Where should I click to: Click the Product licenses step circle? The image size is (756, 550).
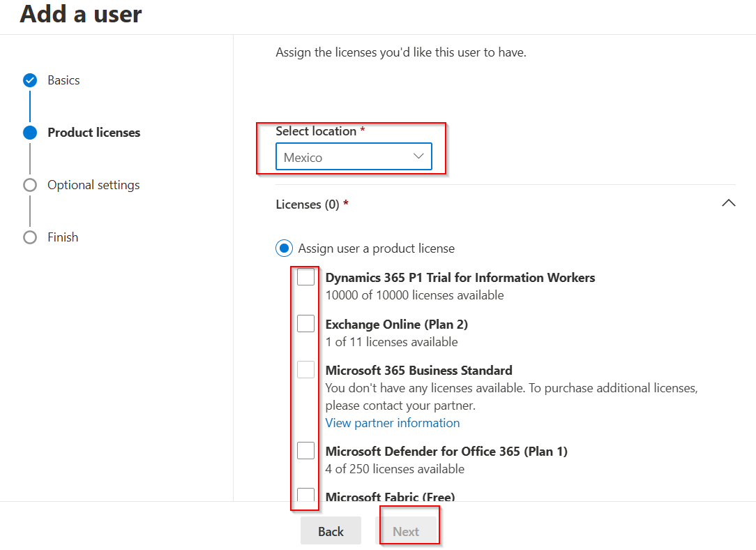(x=30, y=133)
